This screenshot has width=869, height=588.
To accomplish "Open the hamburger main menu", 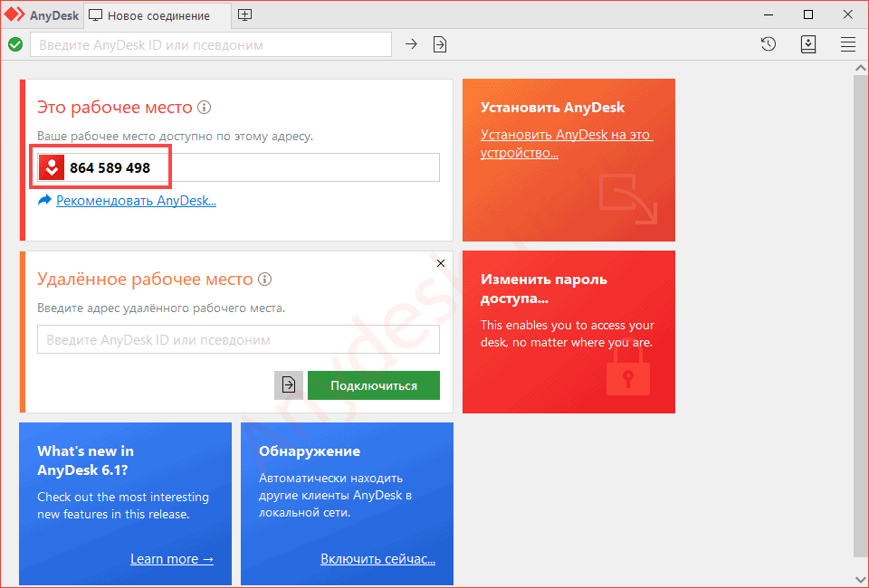I will 848,44.
